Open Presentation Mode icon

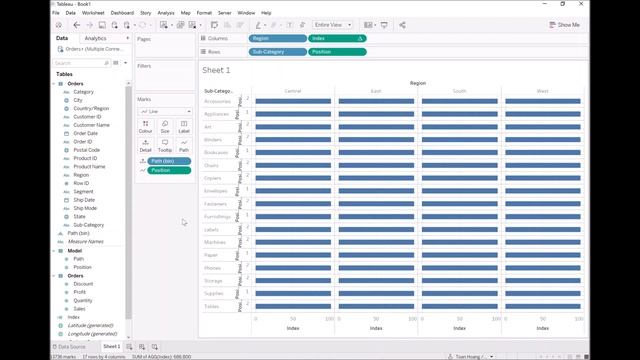pyautogui.click(x=384, y=25)
